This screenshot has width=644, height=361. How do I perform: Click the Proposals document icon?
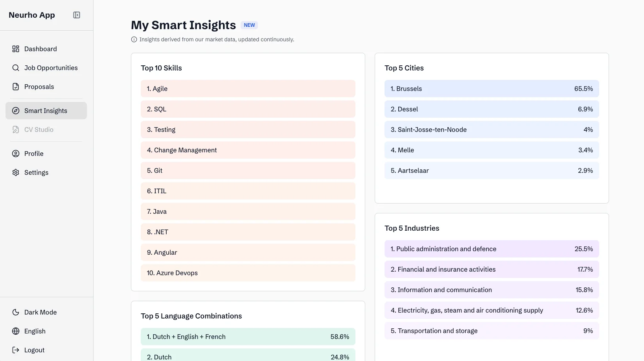click(x=16, y=87)
